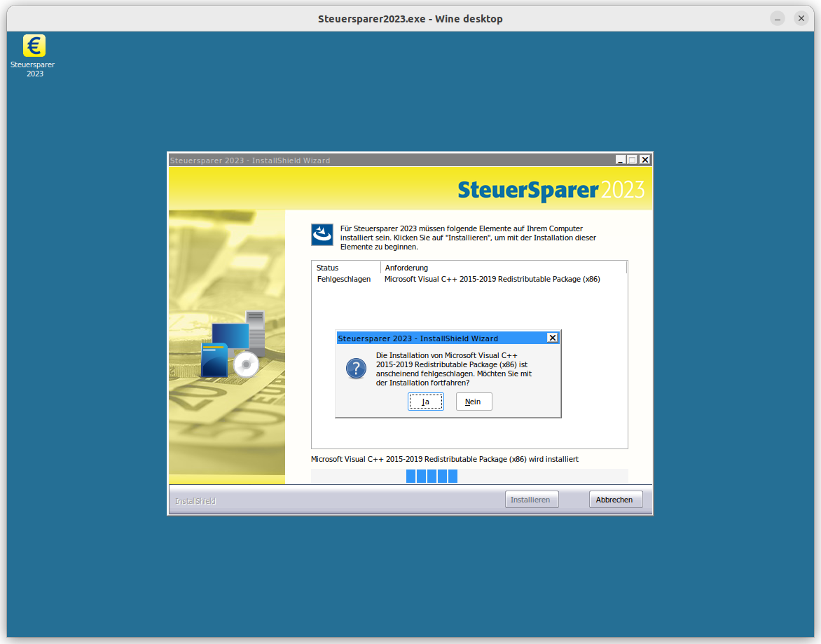Click the greyed Installieren button
Image resolution: width=821 pixels, height=644 pixels.
point(532,500)
